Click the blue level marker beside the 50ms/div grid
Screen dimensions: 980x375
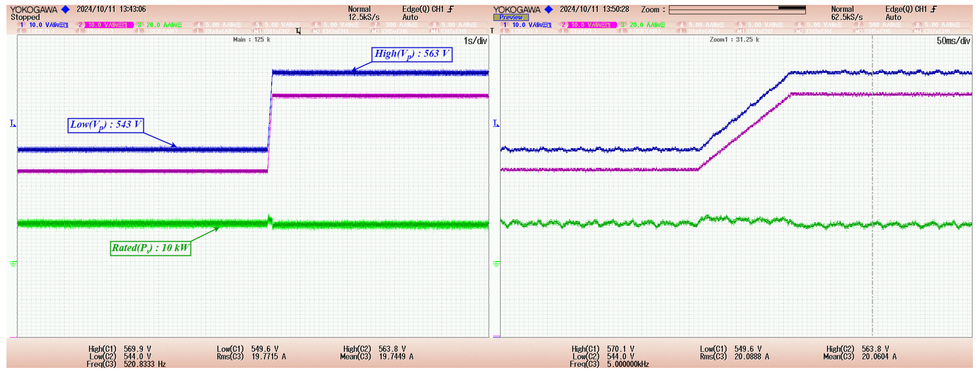click(496, 123)
